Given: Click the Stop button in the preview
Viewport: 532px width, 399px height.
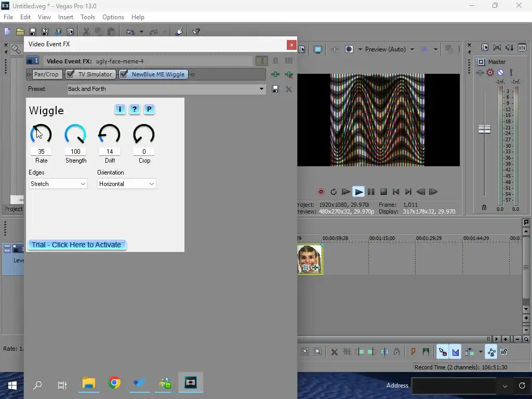Looking at the screenshot, I should [x=383, y=192].
